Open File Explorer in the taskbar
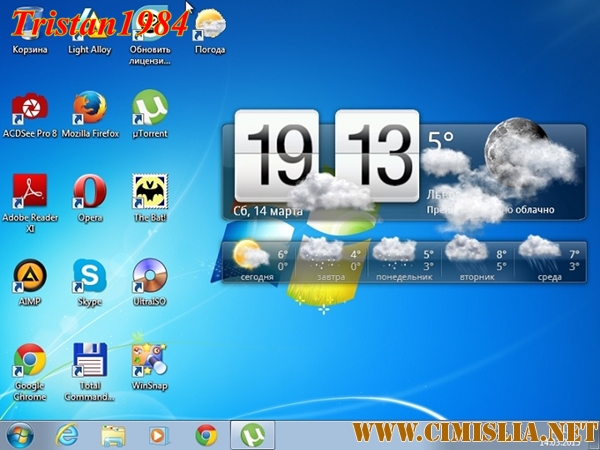600x450 pixels. point(113,435)
